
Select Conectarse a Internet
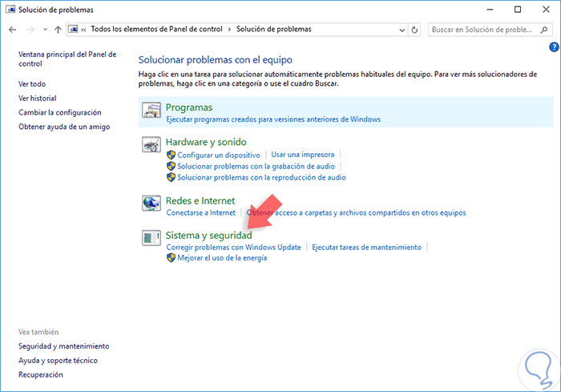[201, 212]
